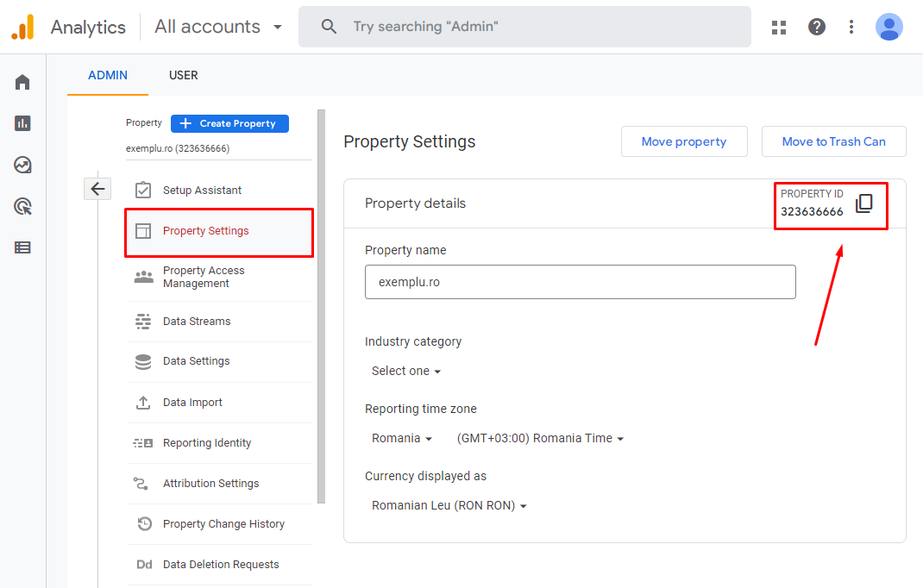Open the three-dot more options menu
This screenshot has width=923, height=588.
coord(851,27)
